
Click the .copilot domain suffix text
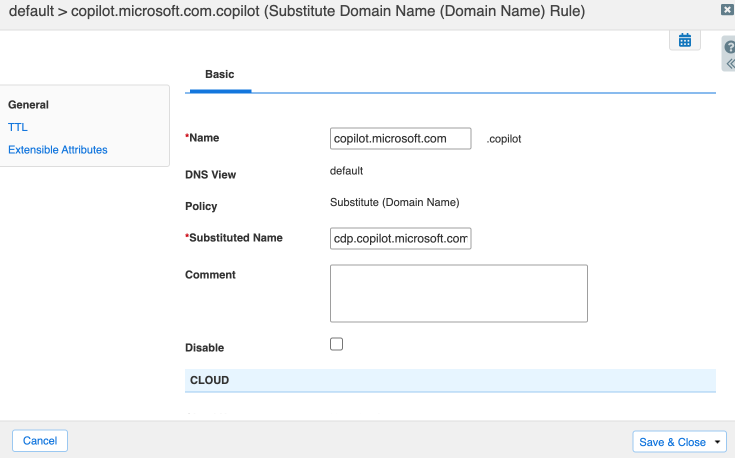(504, 139)
